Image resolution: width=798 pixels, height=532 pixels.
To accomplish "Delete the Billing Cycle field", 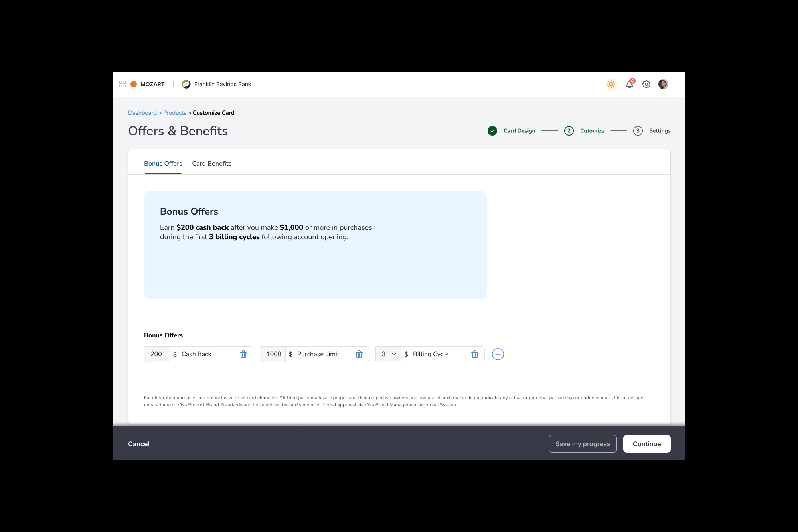I will (x=475, y=354).
